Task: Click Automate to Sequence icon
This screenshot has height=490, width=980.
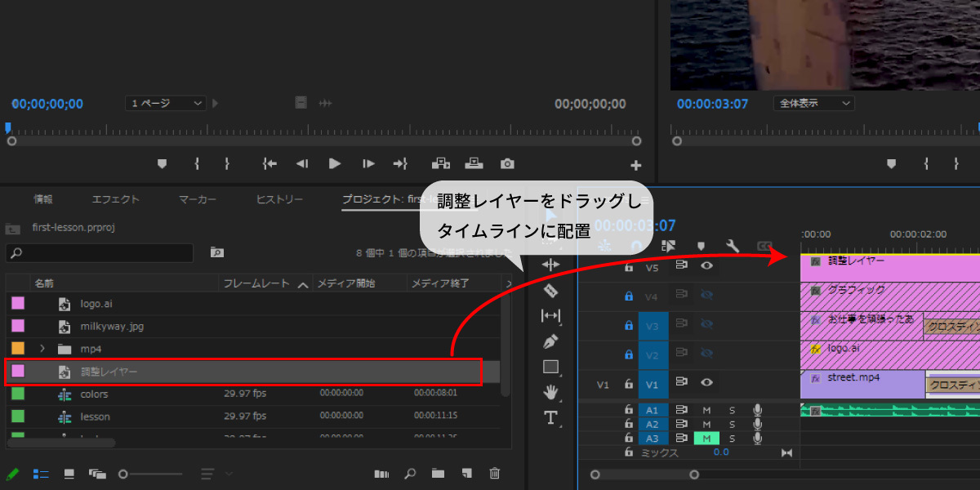Action: click(381, 474)
